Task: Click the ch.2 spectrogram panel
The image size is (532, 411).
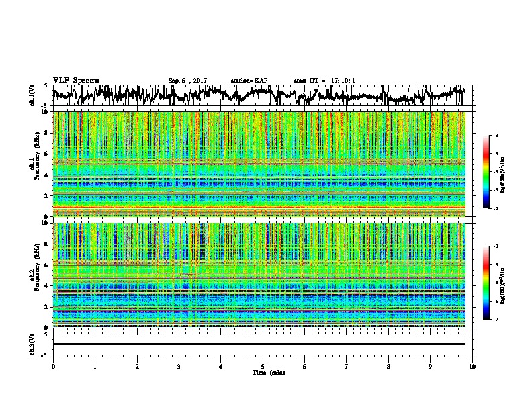Action: coord(259,275)
